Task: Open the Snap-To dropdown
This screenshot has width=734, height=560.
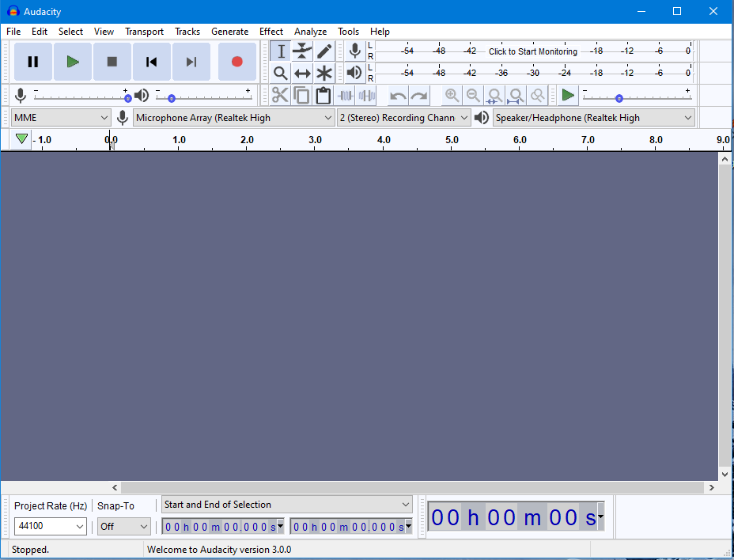Action: click(123, 526)
